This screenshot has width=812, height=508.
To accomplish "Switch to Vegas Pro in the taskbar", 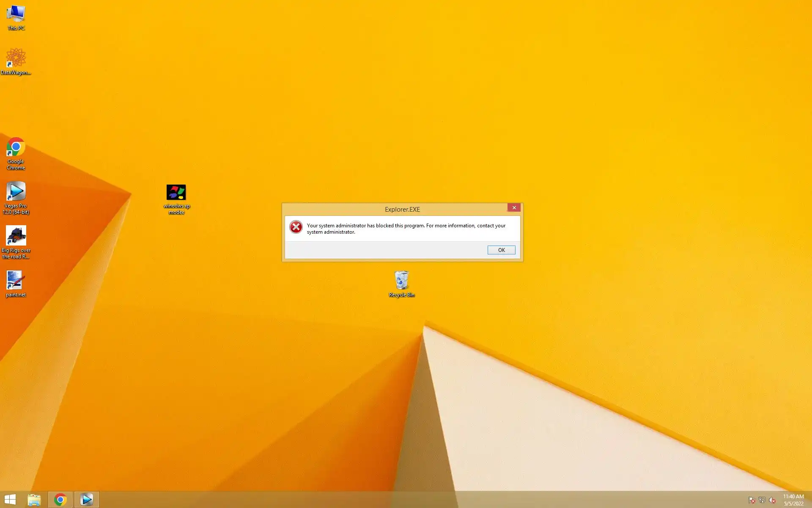I will pyautogui.click(x=87, y=500).
